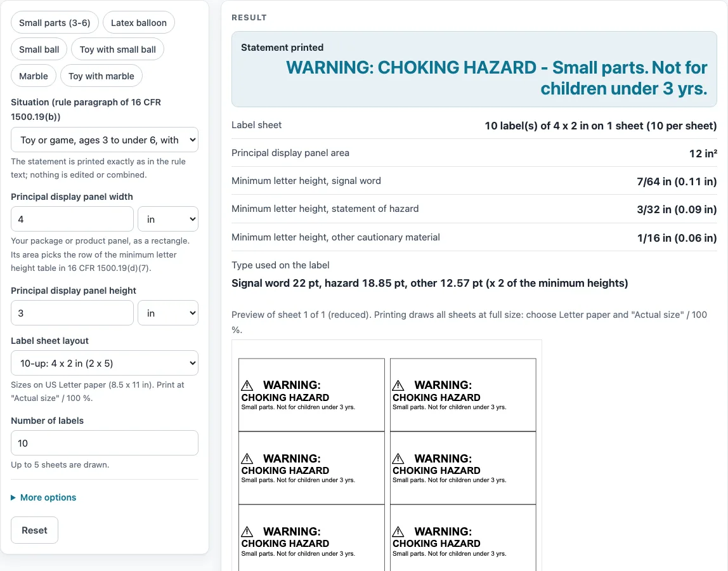Click the '12 in²' panel area value
Screen dimensions: 728x571
[703, 154]
